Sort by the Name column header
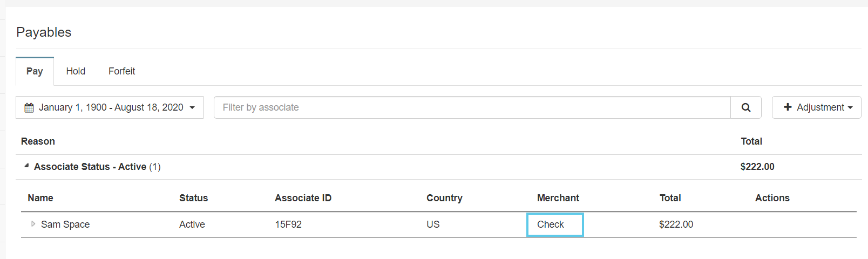 pyautogui.click(x=40, y=198)
